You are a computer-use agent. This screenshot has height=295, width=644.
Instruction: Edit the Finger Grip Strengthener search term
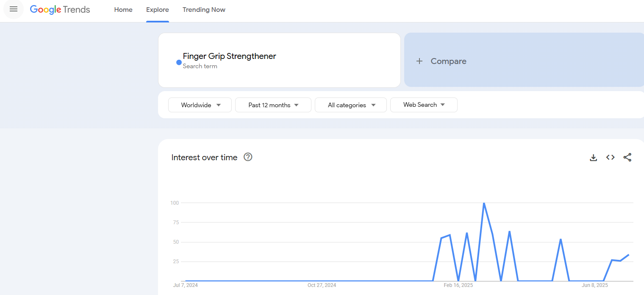click(x=229, y=56)
